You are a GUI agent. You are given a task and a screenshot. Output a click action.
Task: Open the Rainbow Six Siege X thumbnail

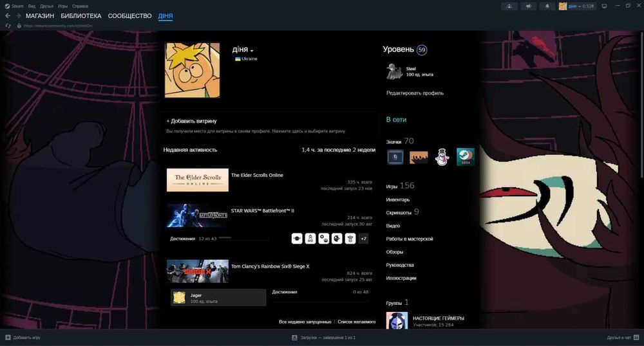(x=198, y=271)
